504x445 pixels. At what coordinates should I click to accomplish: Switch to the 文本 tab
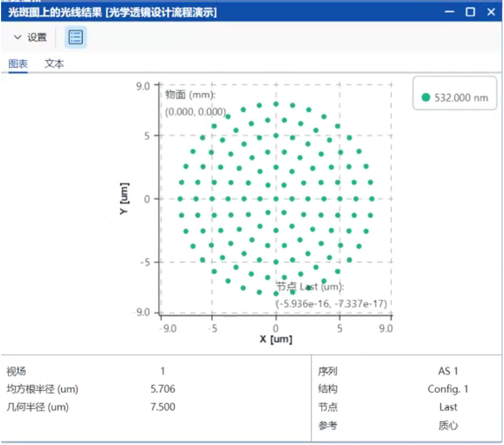[54, 64]
